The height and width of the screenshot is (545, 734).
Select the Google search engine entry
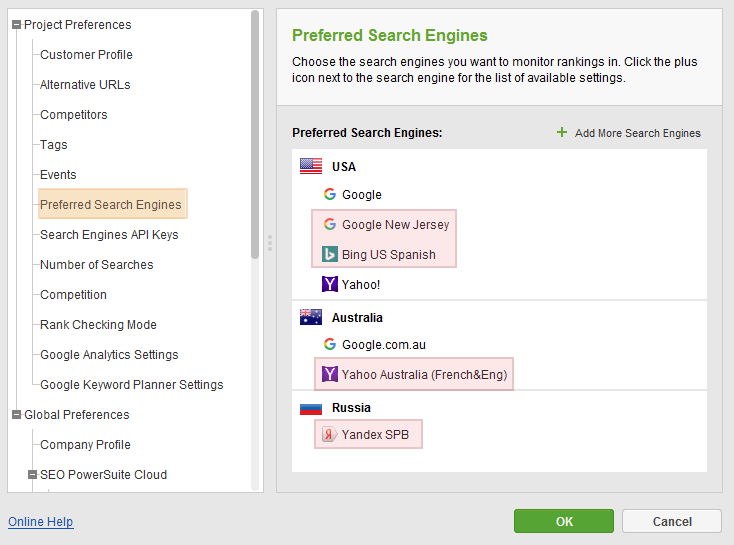361,194
